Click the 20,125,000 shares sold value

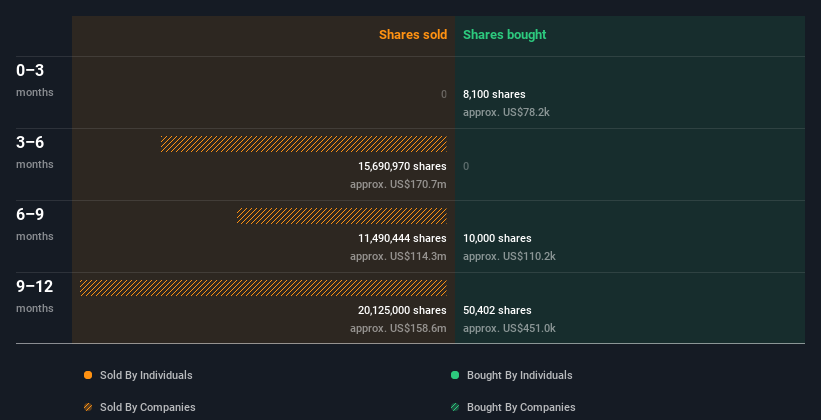[x=402, y=310]
